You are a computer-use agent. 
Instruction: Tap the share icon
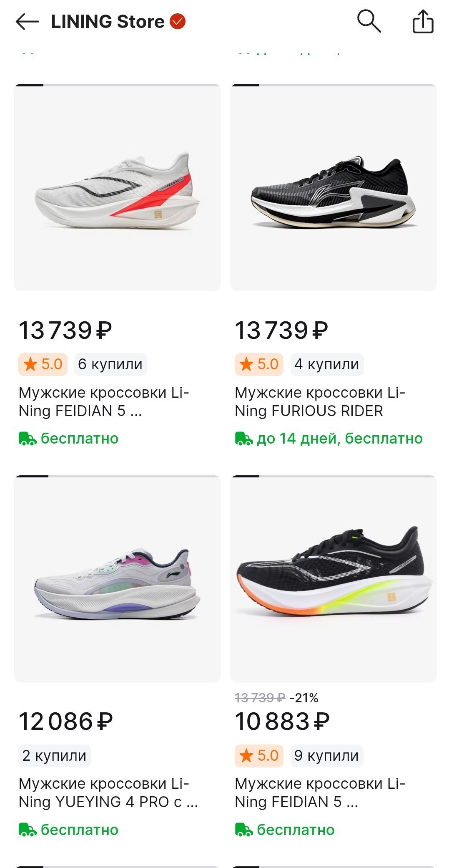423,21
